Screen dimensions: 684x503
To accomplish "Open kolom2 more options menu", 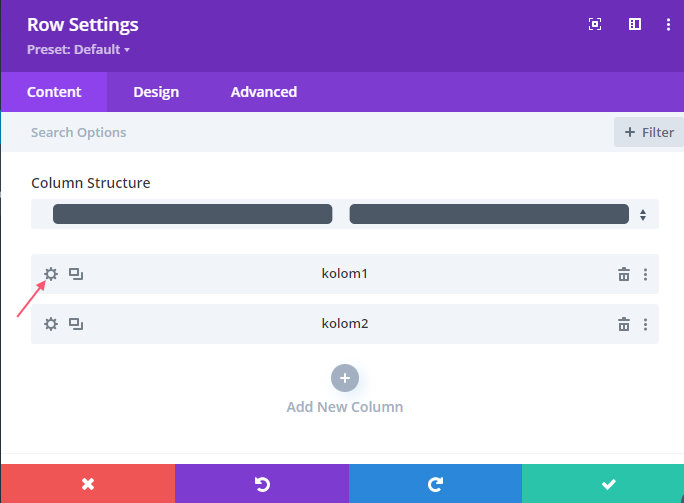I will click(x=646, y=324).
